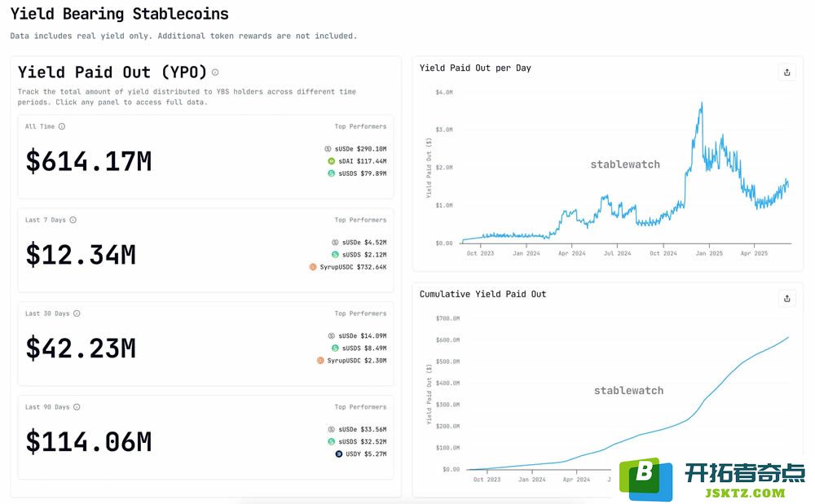Viewport: 815px width, 504px height.
Task: Export the Yield Paid Out per Day chart
Action: click(x=787, y=72)
